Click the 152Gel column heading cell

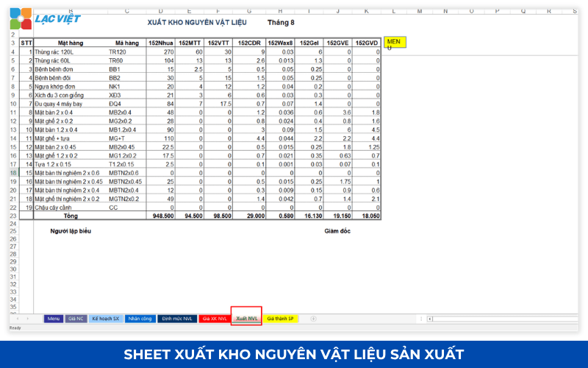pos(309,43)
